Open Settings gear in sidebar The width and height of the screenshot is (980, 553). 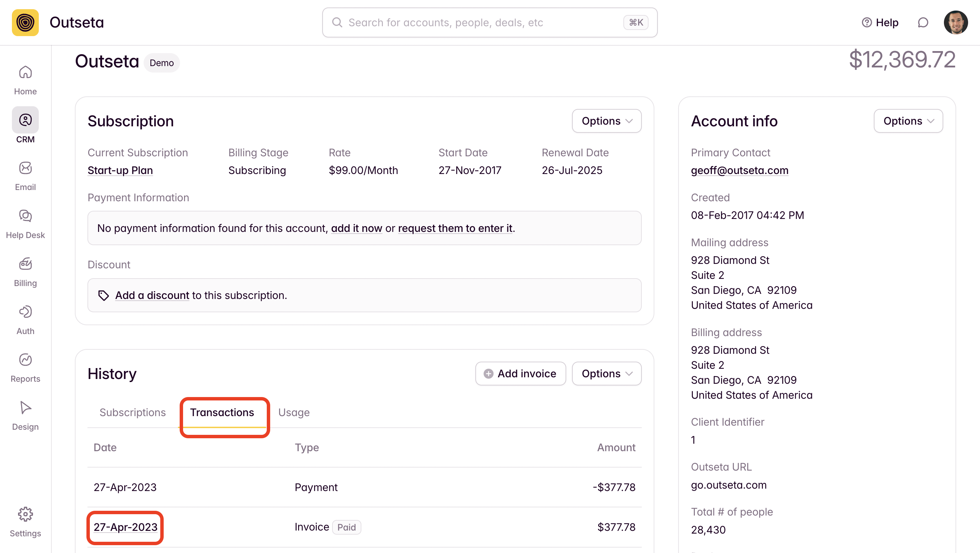(x=25, y=521)
